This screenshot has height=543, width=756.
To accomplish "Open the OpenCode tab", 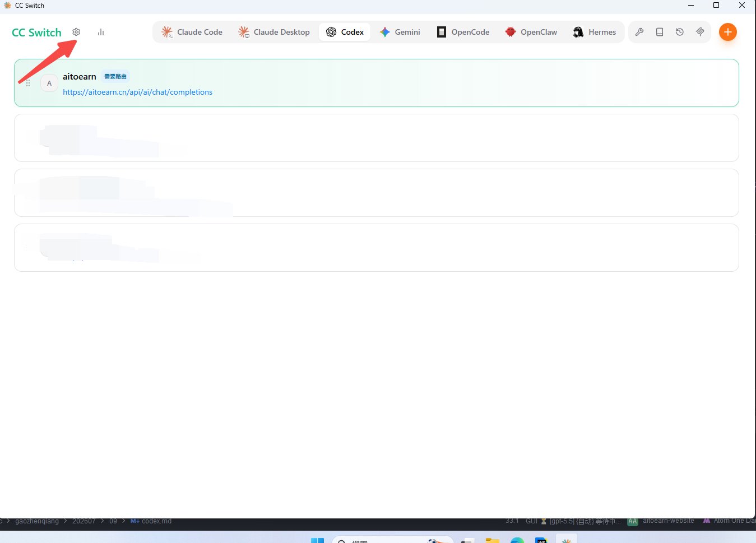I will click(x=463, y=32).
